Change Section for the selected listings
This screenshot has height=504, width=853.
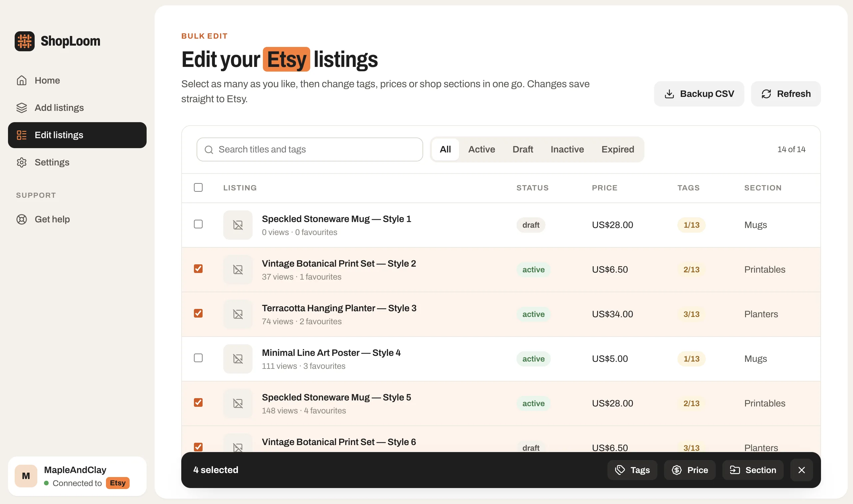pyautogui.click(x=753, y=470)
